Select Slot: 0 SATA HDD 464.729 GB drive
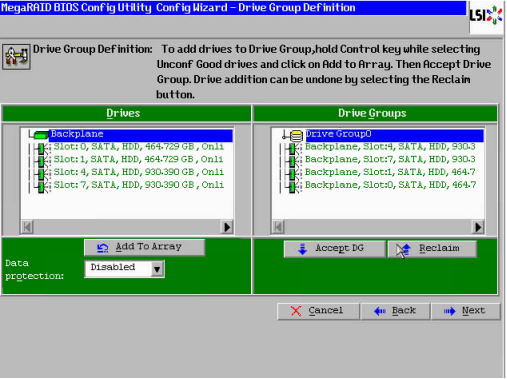 point(139,147)
